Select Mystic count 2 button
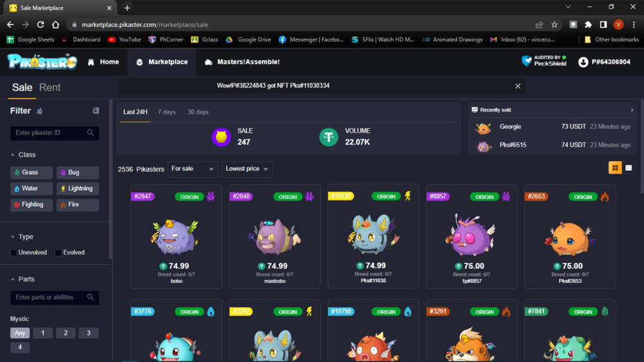Image resolution: width=644 pixels, height=362 pixels. click(66, 333)
